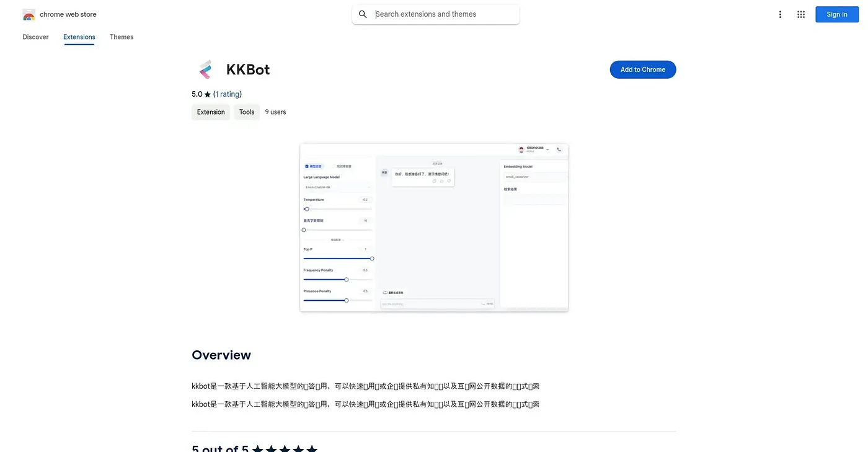Go to the Discover tab
Viewport: 868px width, 452px height.
[x=35, y=37]
